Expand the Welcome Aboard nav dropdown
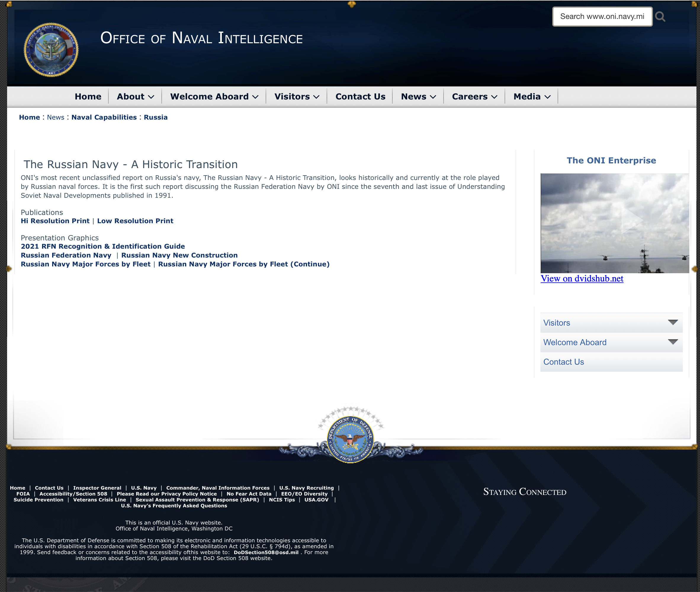The width and height of the screenshot is (700, 592). 214,97
